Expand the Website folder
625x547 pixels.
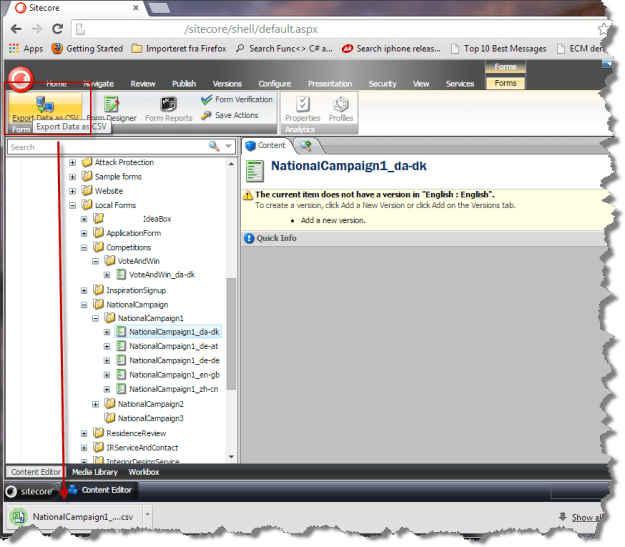coord(73,191)
